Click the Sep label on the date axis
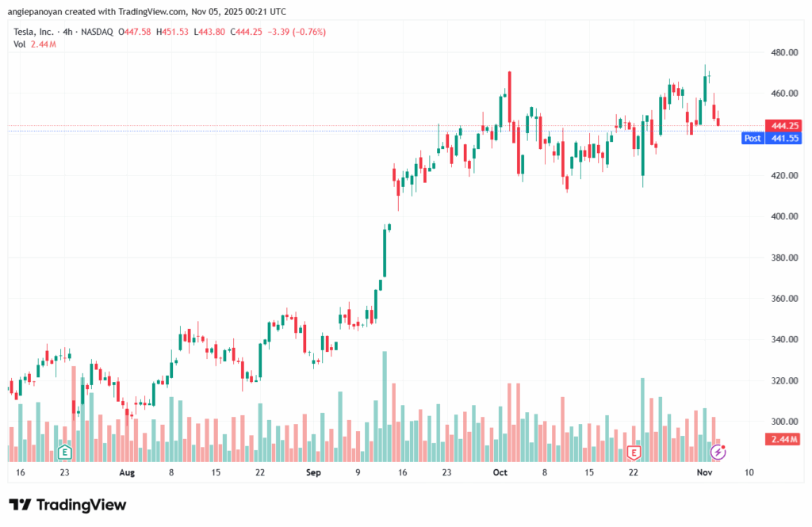Screen dimensions: 812x527 click(314, 472)
